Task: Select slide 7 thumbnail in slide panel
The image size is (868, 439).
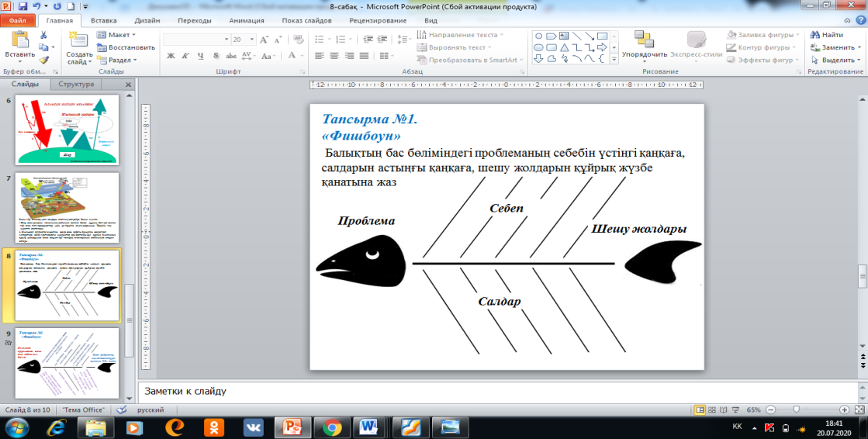Action: tap(67, 207)
